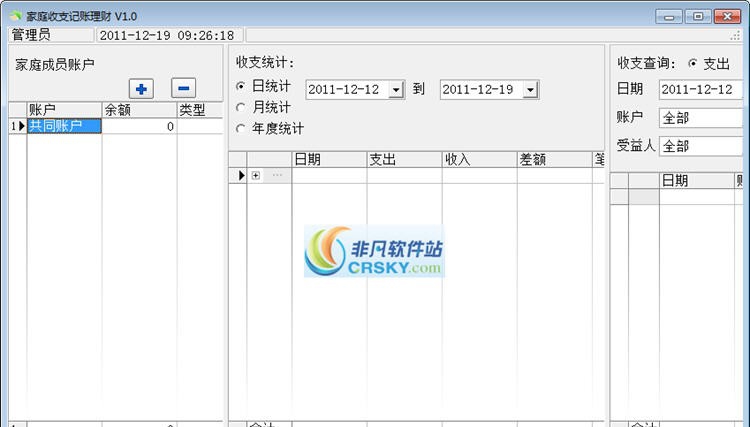The width and height of the screenshot is (750, 427).
Task: Select the 共同账户 account row
Action: click(64, 126)
